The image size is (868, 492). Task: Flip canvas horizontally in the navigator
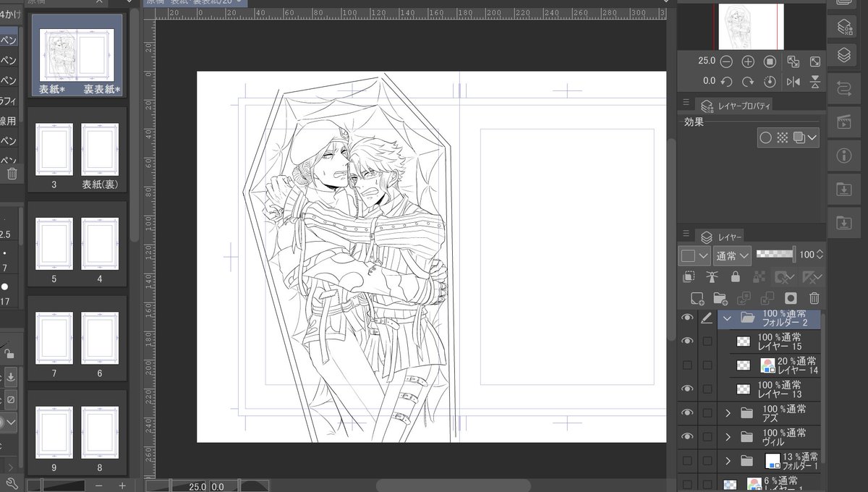point(793,81)
